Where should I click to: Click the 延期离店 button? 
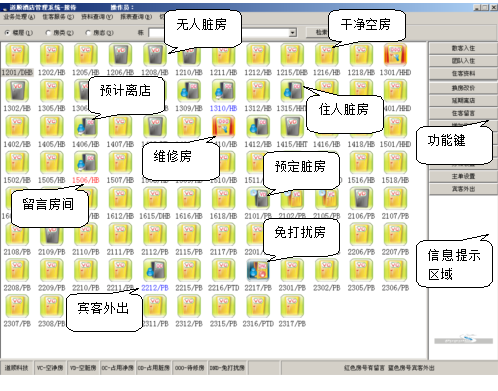pyautogui.click(x=463, y=101)
